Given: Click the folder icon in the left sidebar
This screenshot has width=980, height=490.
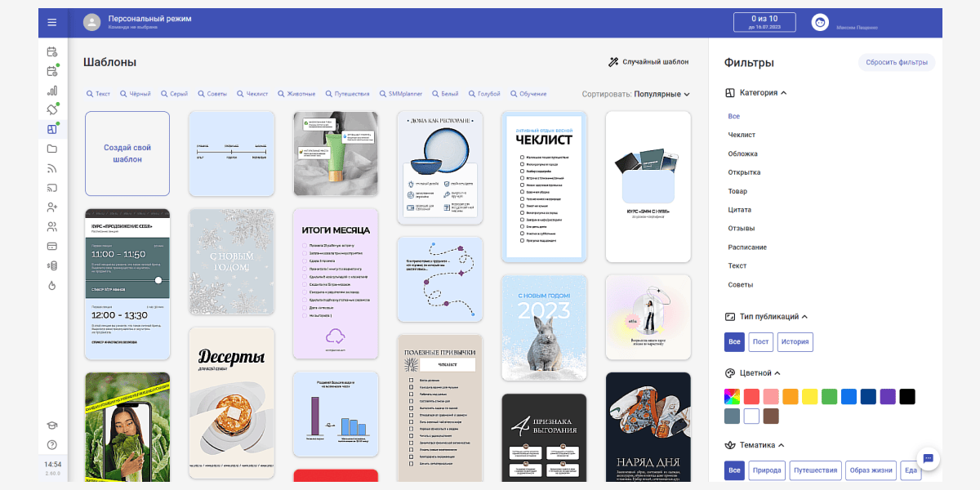Looking at the screenshot, I should pos(52,149).
